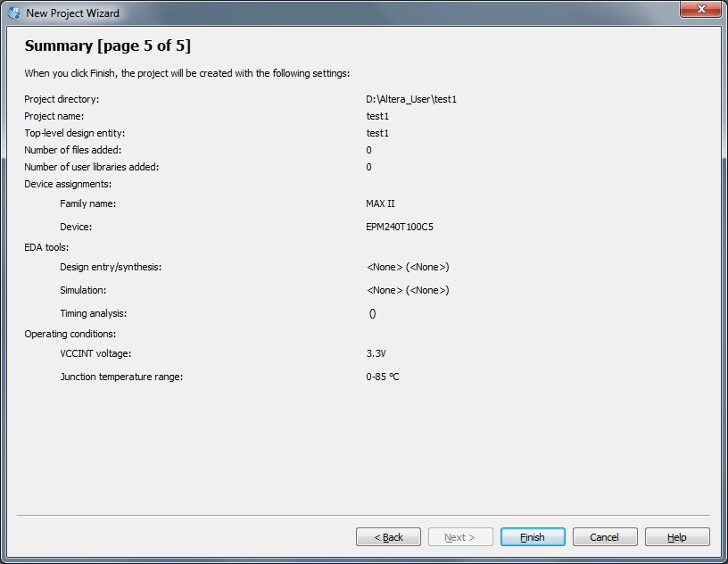Select the device value EPM240T100C5

(x=400, y=227)
